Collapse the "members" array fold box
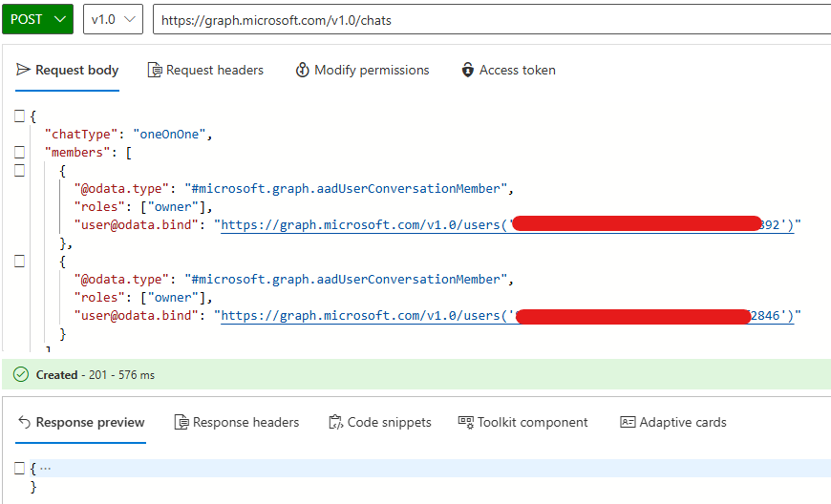The width and height of the screenshot is (831, 504). (x=20, y=152)
